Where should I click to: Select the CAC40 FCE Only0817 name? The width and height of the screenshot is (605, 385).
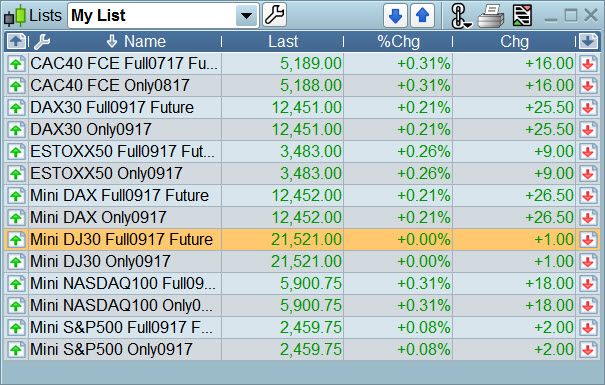tap(110, 86)
